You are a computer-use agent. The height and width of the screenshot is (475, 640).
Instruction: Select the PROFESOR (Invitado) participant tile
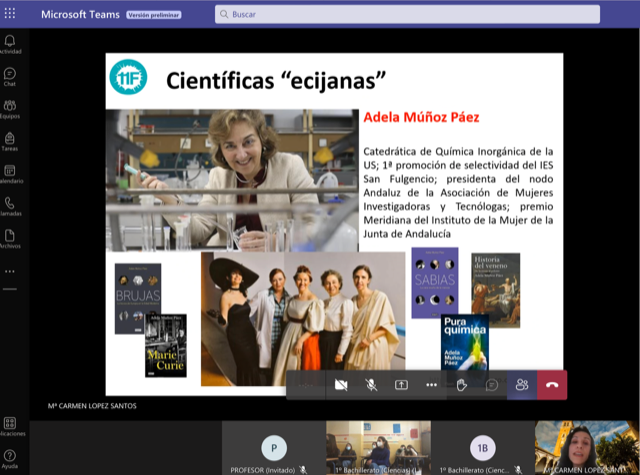tap(274, 448)
